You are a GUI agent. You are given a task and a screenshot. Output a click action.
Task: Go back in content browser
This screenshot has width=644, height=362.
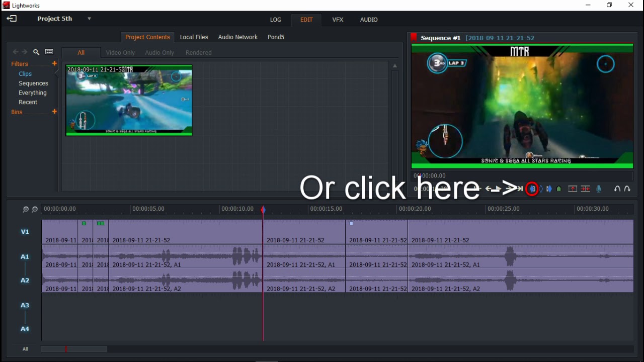[x=16, y=52]
